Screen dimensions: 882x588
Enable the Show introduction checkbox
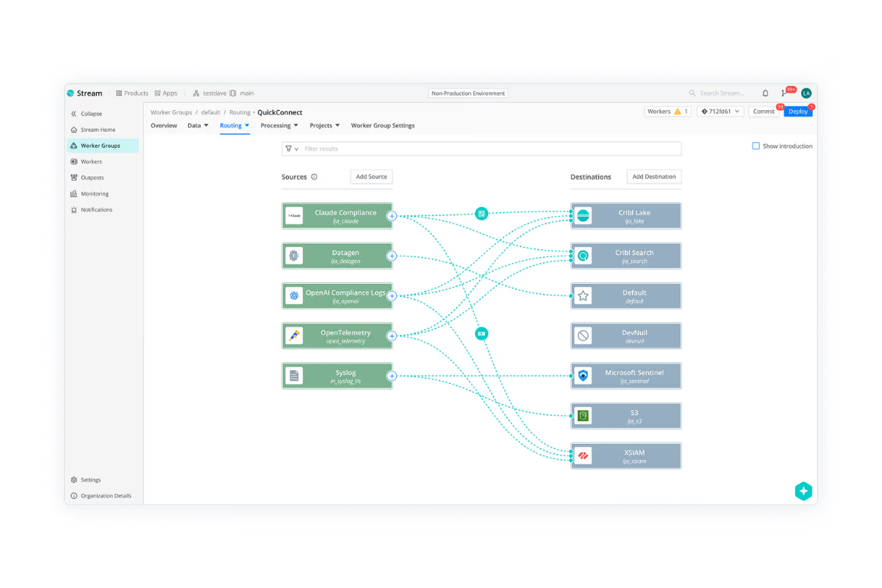(756, 146)
